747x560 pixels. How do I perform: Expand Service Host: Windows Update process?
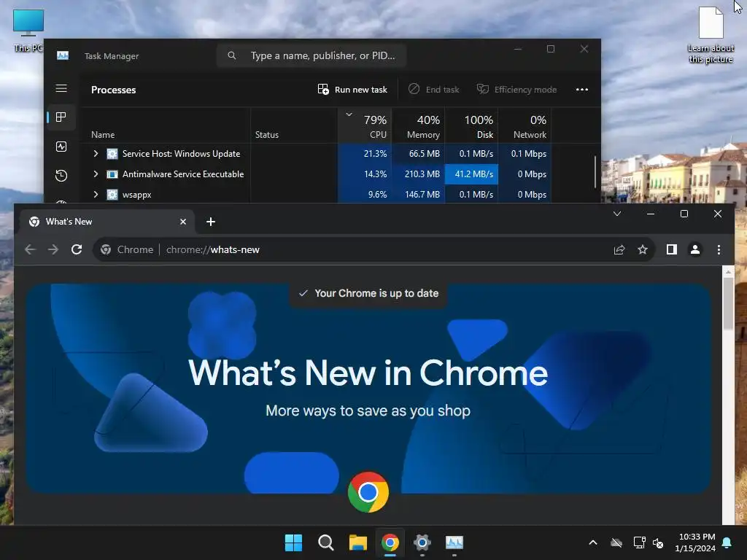click(96, 153)
